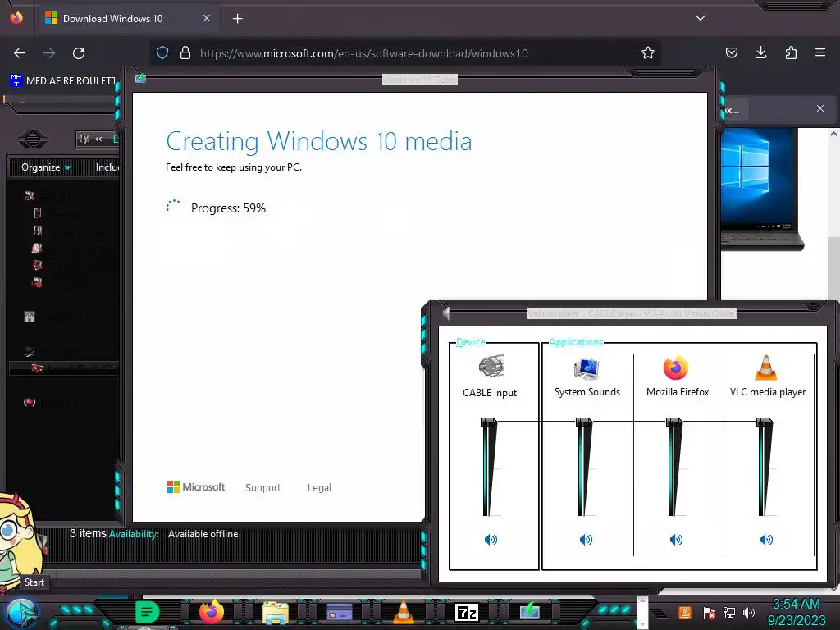Go back in Firefox browser
Image resolution: width=840 pixels, height=630 pixels.
coord(20,53)
